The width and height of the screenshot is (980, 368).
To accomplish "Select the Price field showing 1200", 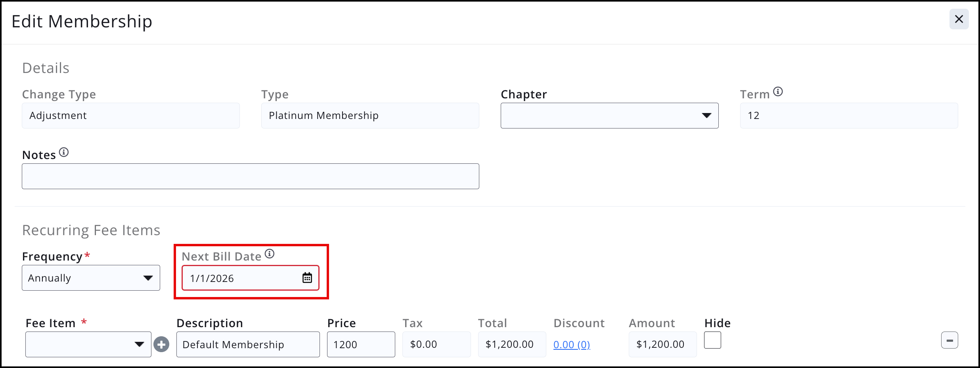I will 361,344.
